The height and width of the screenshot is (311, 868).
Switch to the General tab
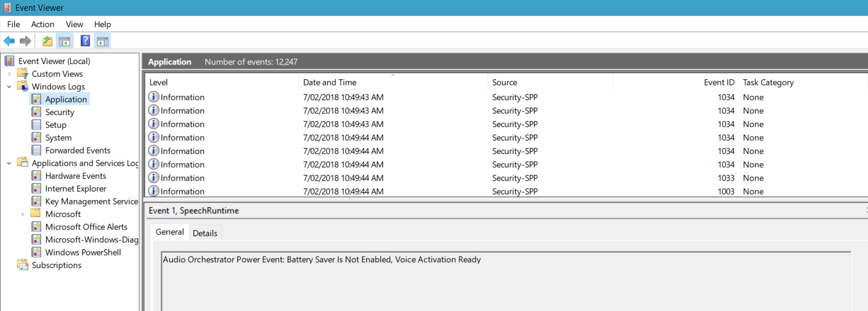pos(170,232)
